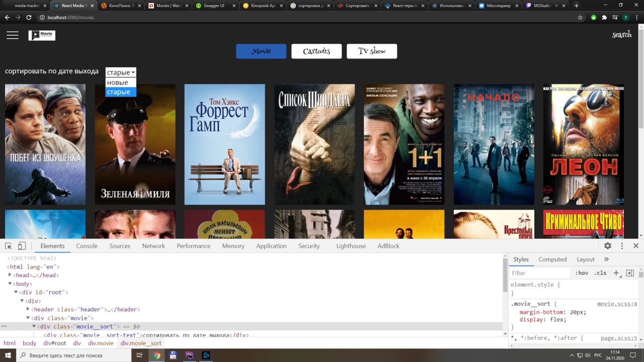Collapse the div class="movie" node
Image resolution: width=644 pixels, height=362 pixels.
(28, 318)
